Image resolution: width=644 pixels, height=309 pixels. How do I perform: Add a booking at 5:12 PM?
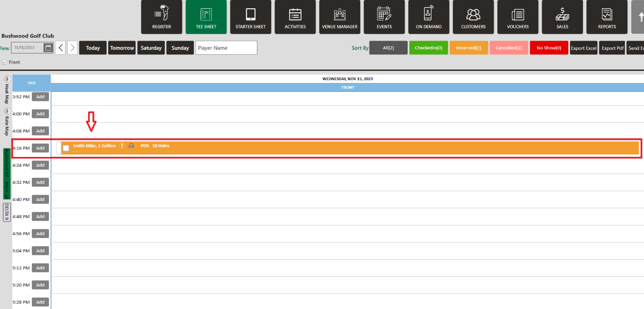click(x=40, y=268)
